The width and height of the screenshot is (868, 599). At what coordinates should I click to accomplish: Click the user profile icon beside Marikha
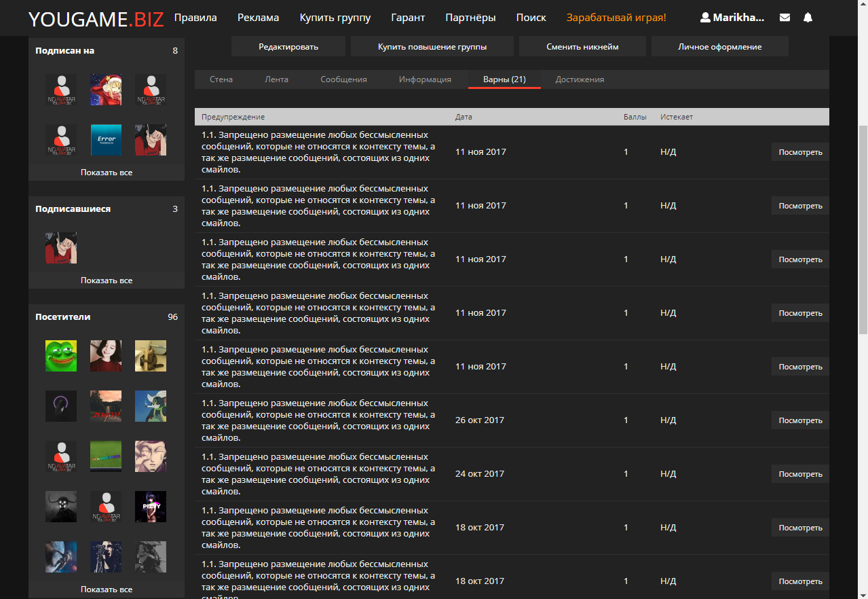click(x=705, y=18)
